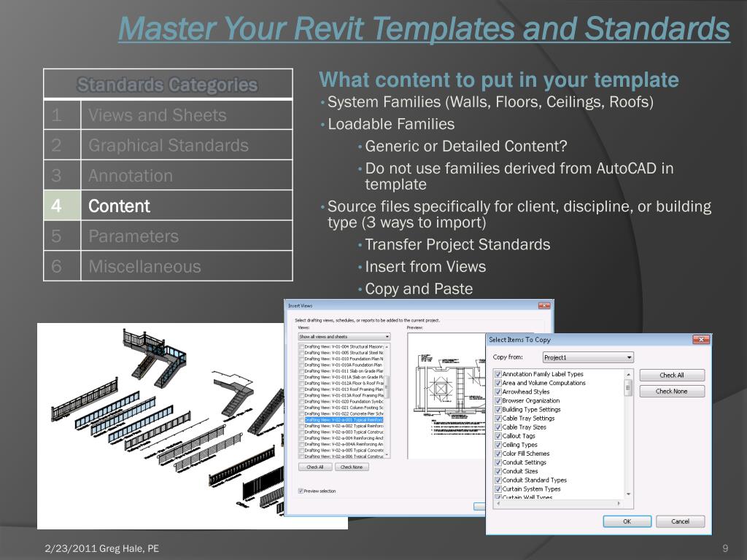Click 'Copy and Paste' bullet text
Viewport: 747px width, 560px height.
click(419, 289)
